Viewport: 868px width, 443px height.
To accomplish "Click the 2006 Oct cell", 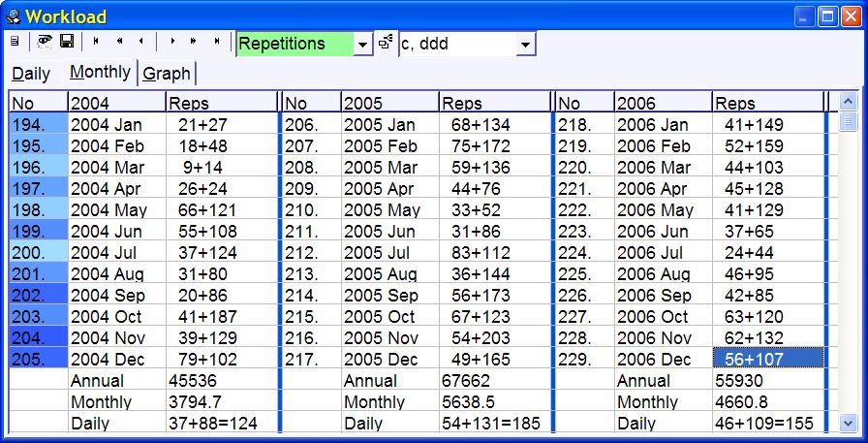I will click(664, 316).
